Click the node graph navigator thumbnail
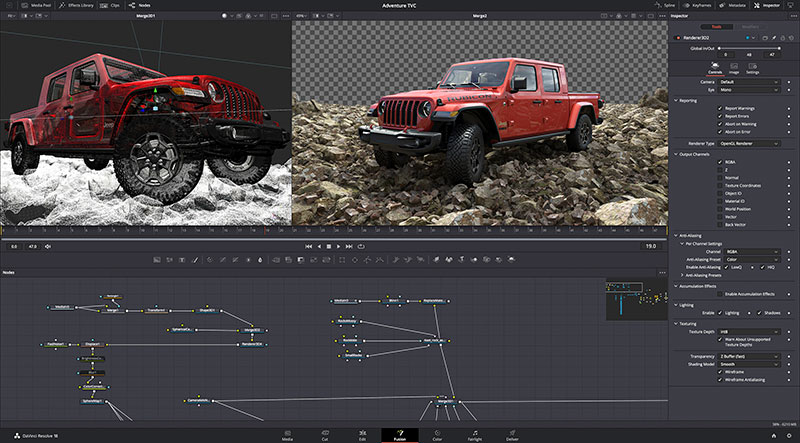 tap(636, 299)
